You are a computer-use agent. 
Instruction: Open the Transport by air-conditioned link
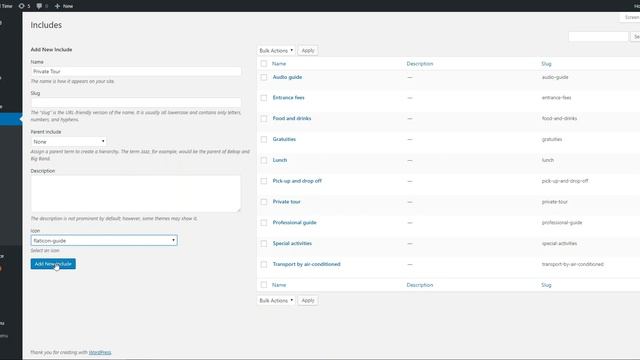click(x=307, y=264)
